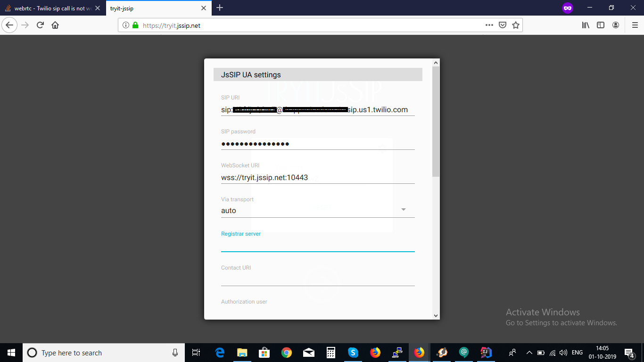Open the Windows Start menu
The width and height of the screenshot is (644, 362).
click(x=11, y=353)
